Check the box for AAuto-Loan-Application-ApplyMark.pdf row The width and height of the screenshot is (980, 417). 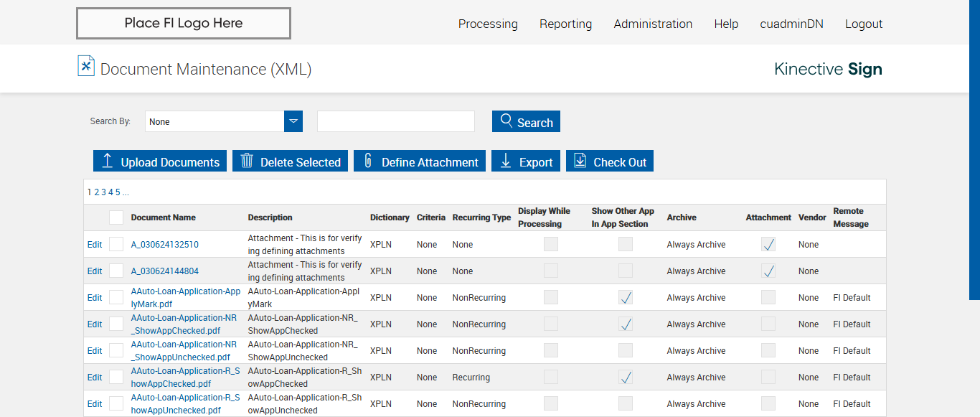(116, 298)
